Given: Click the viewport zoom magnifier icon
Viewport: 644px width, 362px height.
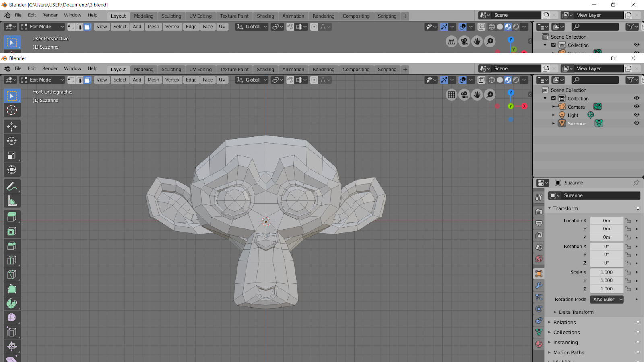Looking at the screenshot, I should [490, 95].
